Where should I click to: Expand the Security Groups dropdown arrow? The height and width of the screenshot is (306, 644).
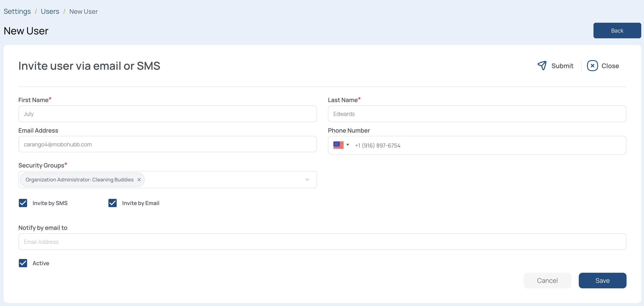pyautogui.click(x=307, y=180)
